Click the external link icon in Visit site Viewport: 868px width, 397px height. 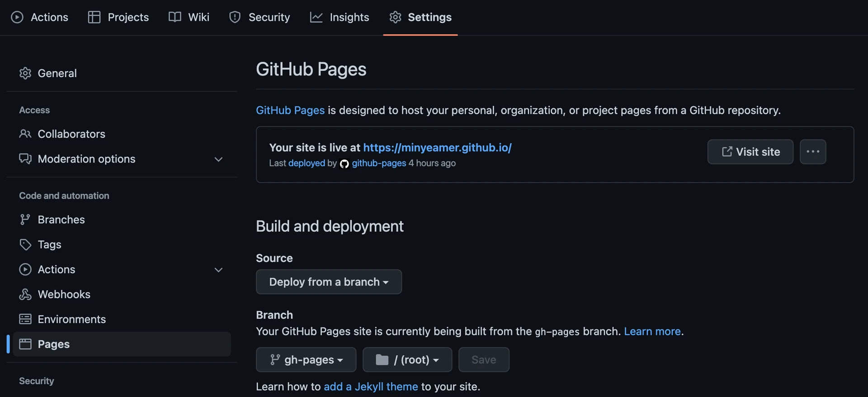(x=727, y=152)
